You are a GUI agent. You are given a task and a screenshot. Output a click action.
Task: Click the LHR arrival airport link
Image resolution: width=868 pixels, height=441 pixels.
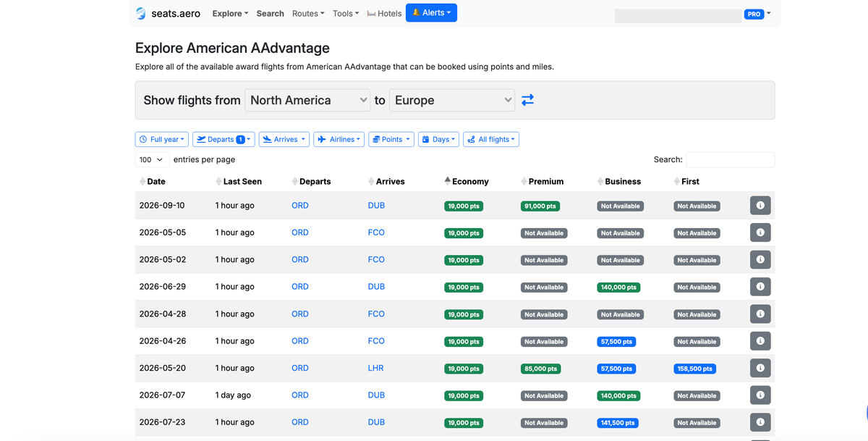(375, 368)
